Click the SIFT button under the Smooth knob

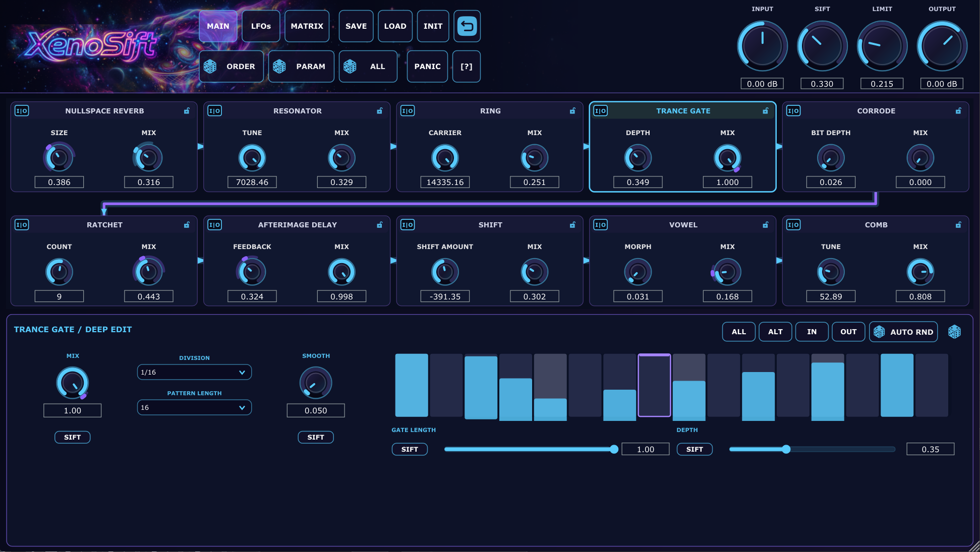click(316, 437)
